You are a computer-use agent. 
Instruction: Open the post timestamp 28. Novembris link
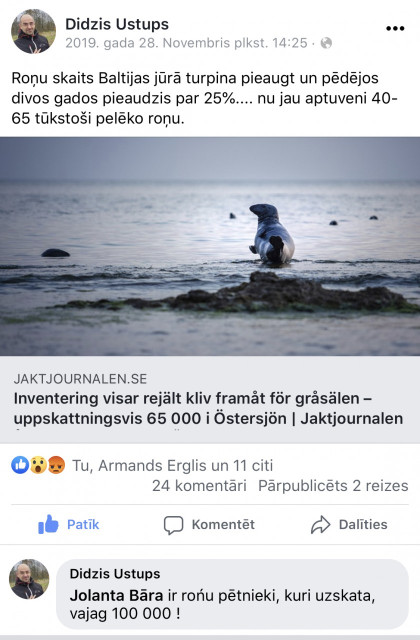click(x=187, y=43)
